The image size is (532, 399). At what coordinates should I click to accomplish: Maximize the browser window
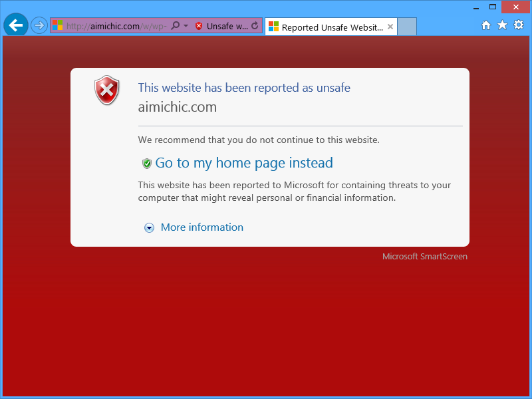[x=493, y=7]
